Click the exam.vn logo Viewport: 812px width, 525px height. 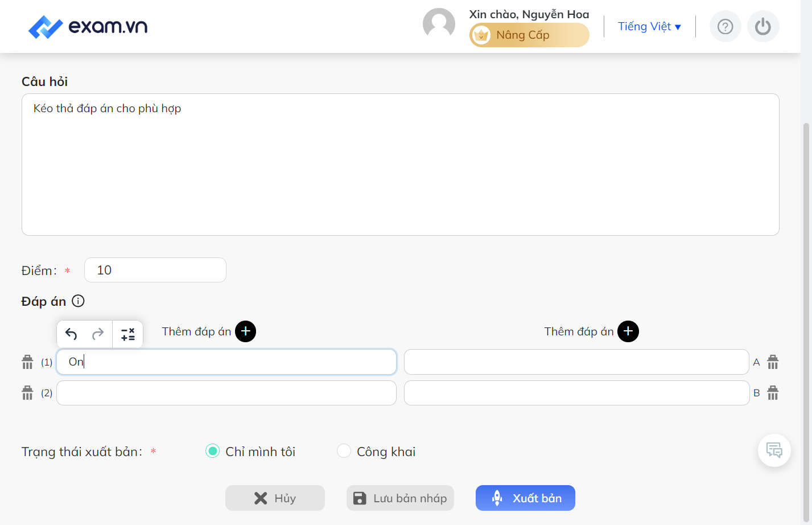click(x=88, y=27)
